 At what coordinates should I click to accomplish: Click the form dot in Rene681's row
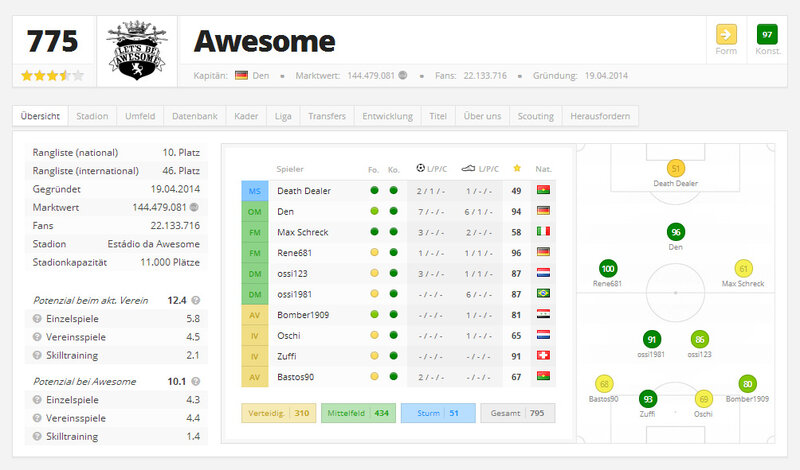pyautogui.click(x=374, y=252)
